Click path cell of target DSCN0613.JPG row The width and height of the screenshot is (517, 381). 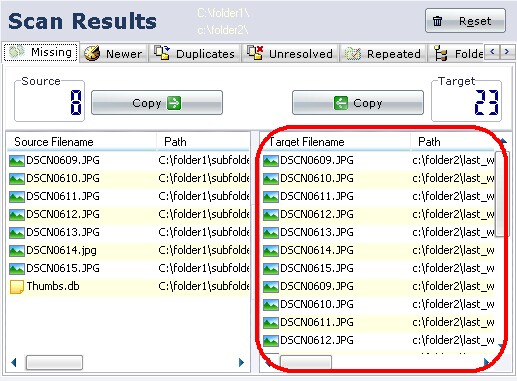[453, 232]
